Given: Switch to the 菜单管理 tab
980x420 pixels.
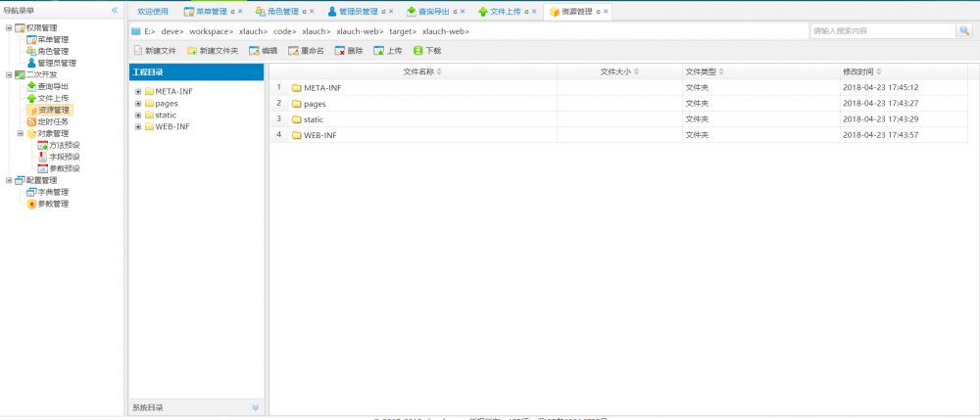Looking at the screenshot, I should tap(212, 11).
